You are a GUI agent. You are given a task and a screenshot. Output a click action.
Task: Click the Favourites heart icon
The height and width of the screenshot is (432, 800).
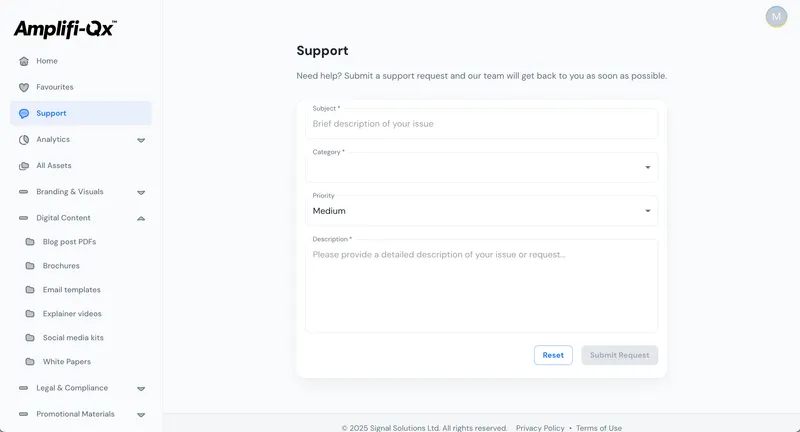(x=24, y=87)
